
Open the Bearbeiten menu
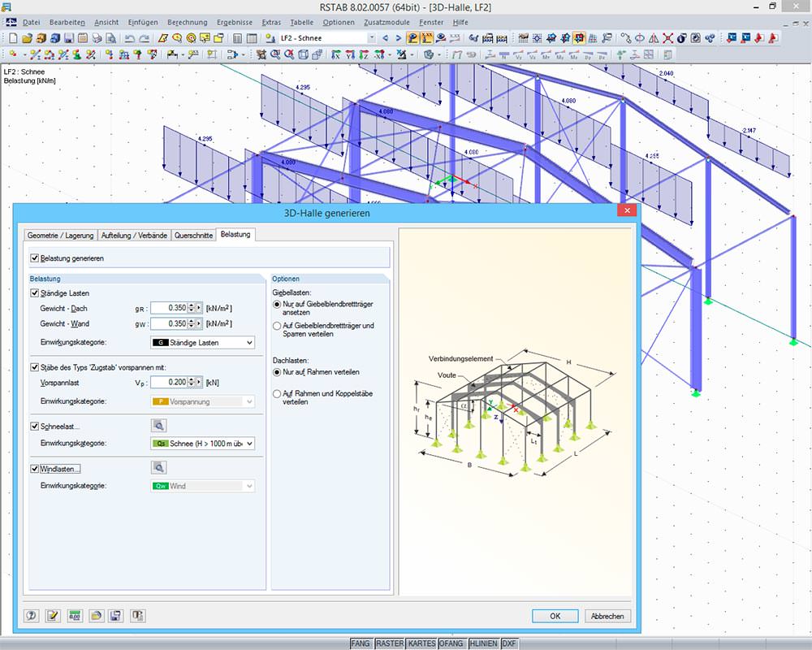coord(67,22)
